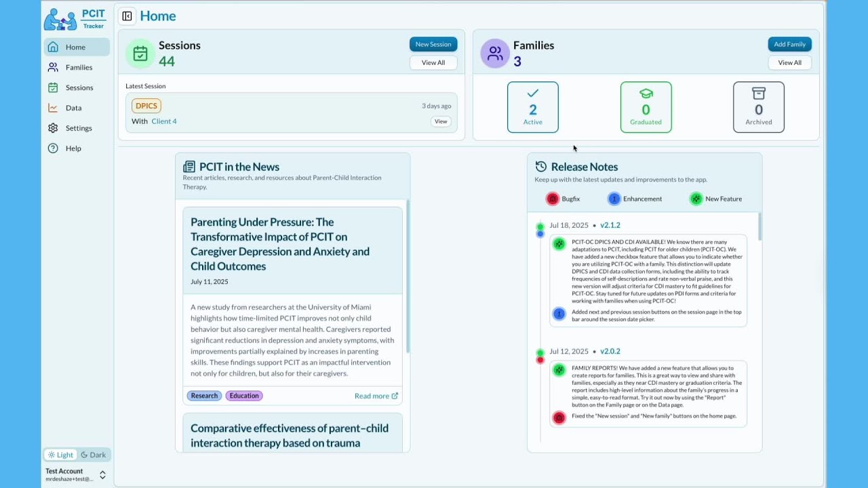The image size is (868, 488).
Task: Click the Add Family button
Action: click(789, 44)
